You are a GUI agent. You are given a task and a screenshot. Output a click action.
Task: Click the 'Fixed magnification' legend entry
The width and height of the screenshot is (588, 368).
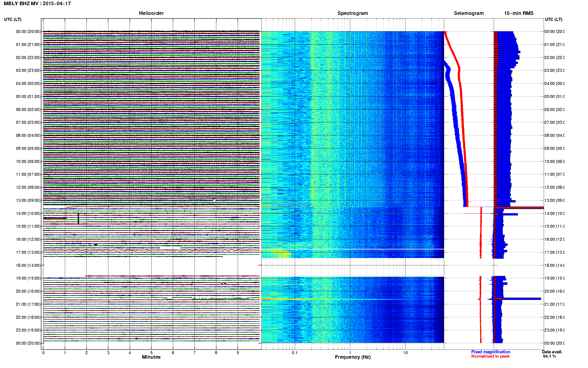click(x=491, y=352)
